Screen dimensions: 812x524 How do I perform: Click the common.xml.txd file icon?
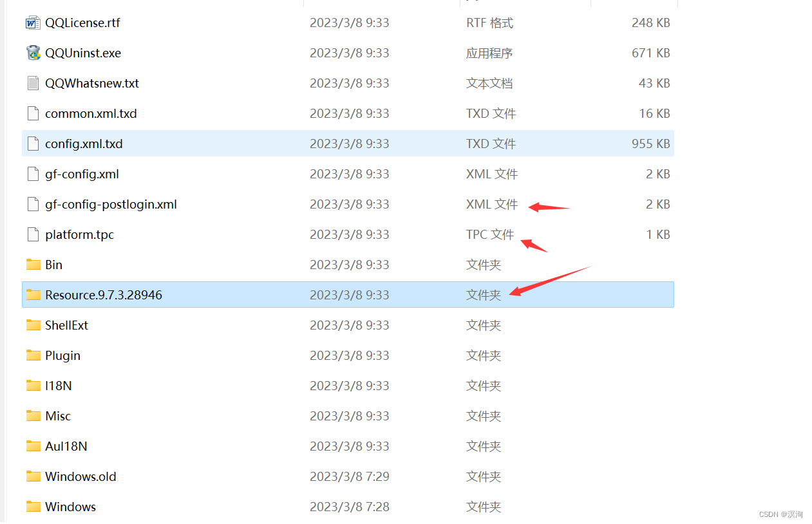[x=33, y=114]
